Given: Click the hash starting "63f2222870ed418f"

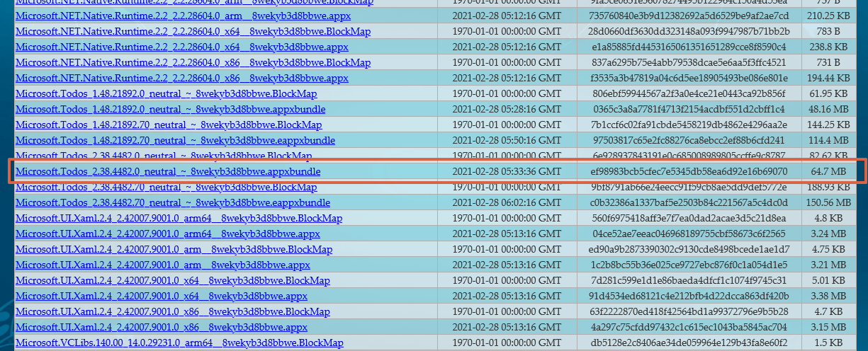Looking at the screenshot, I should [689, 311].
